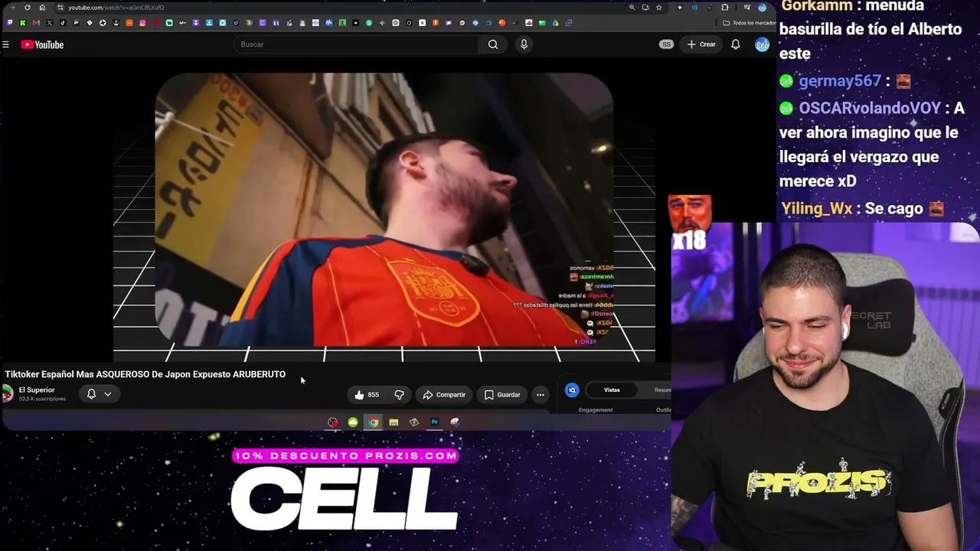Open the Gmail bookmark icon
Viewport: 980px width, 551px height.
pos(36,23)
